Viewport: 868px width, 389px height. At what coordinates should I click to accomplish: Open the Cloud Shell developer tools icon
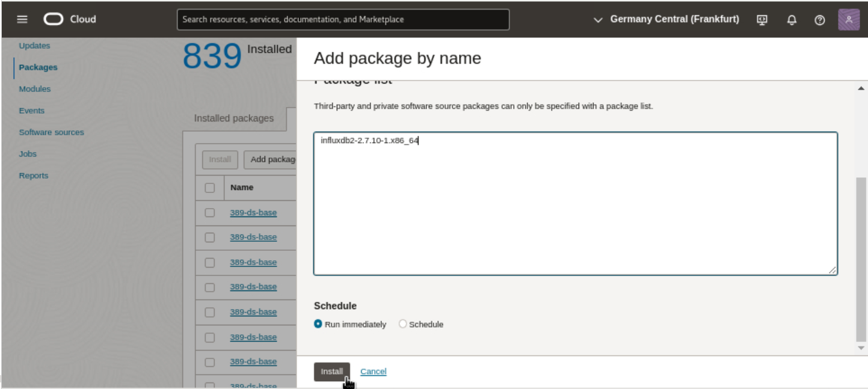pyautogui.click(x=762, y=20)
